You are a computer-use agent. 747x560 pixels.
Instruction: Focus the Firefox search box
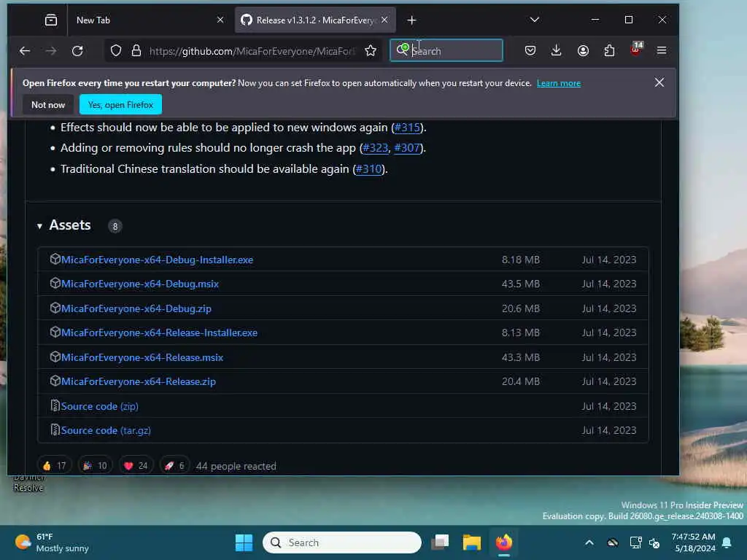446,50
